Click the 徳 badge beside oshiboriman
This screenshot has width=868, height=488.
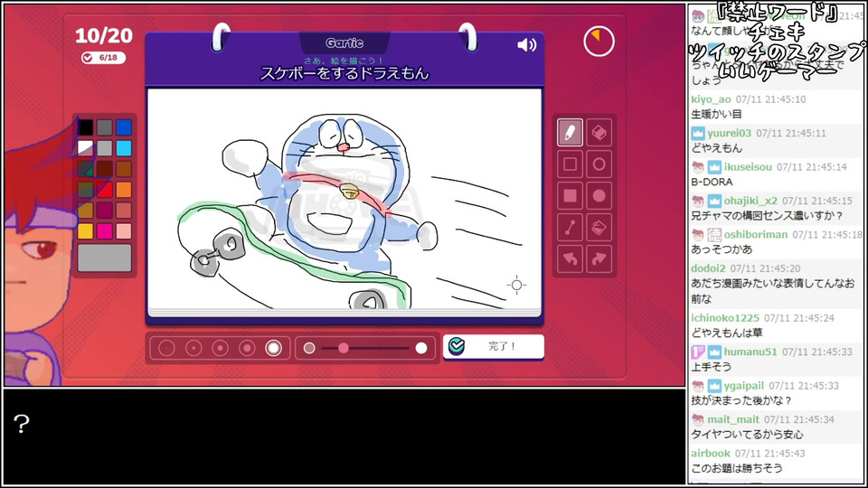click(714, 235)
